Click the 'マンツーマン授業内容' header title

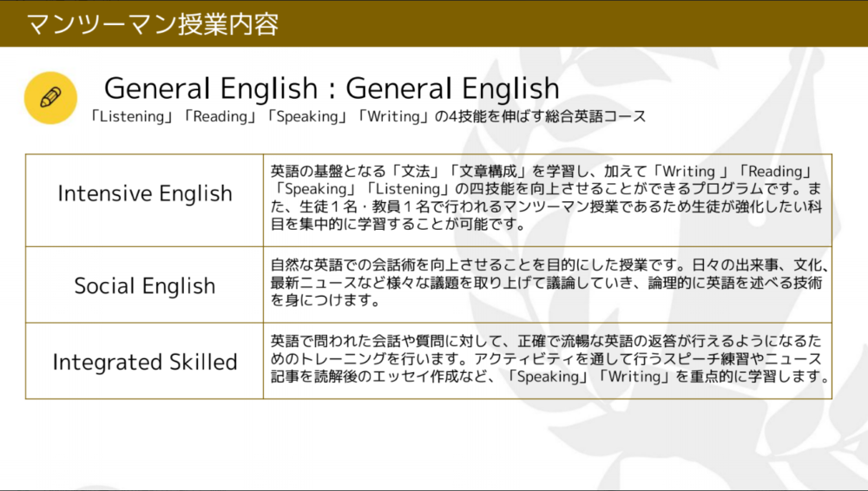point(152,24)
